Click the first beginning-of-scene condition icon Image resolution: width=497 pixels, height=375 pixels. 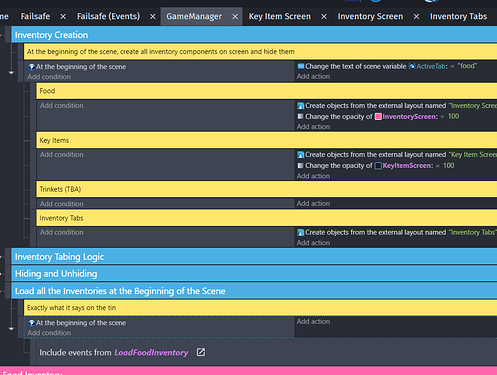click(32, 67)
